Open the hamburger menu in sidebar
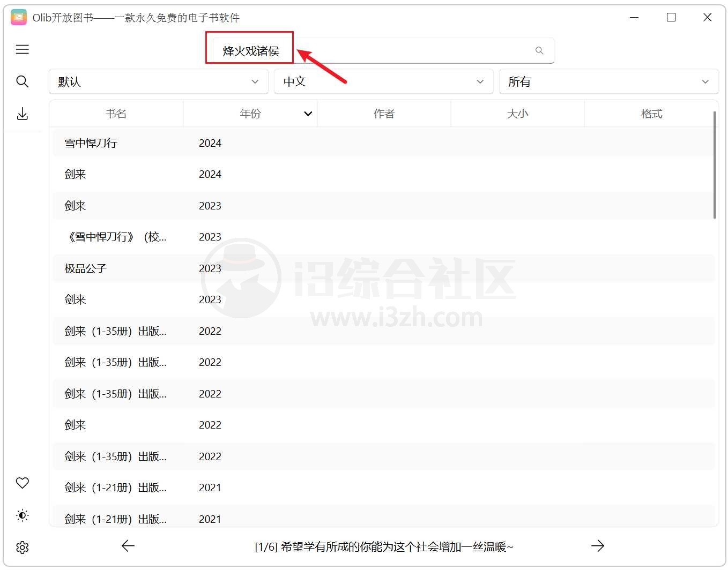 click(23, 50)
